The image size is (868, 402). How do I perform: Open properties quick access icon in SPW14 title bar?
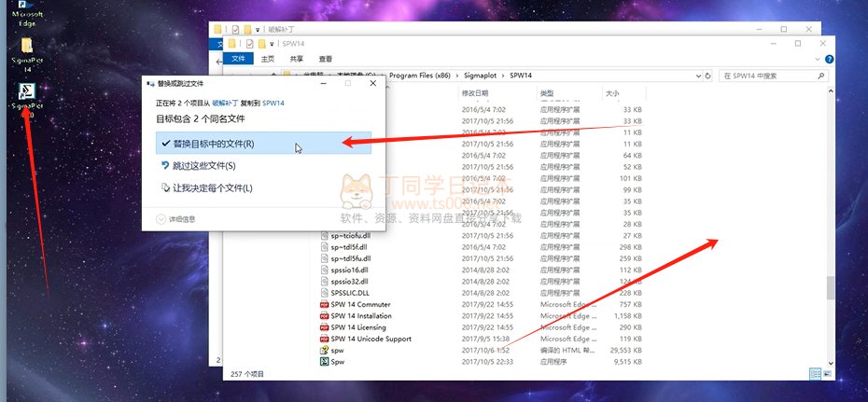click(x=249, y=43)
